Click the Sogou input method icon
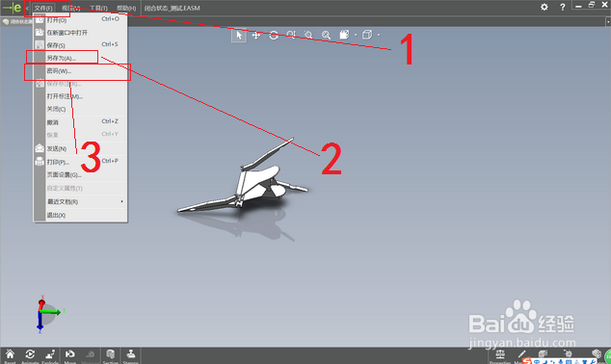 (x=526, y=361)
